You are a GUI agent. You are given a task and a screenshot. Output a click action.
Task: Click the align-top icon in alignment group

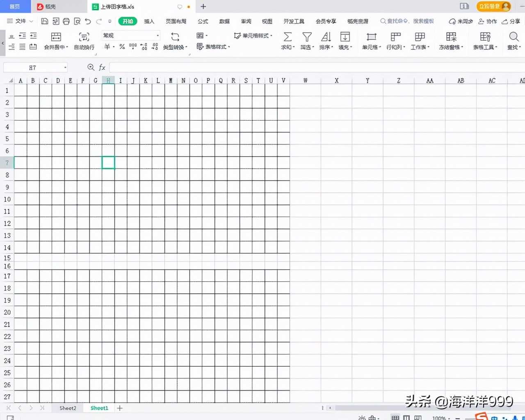[x=11, y=36]
